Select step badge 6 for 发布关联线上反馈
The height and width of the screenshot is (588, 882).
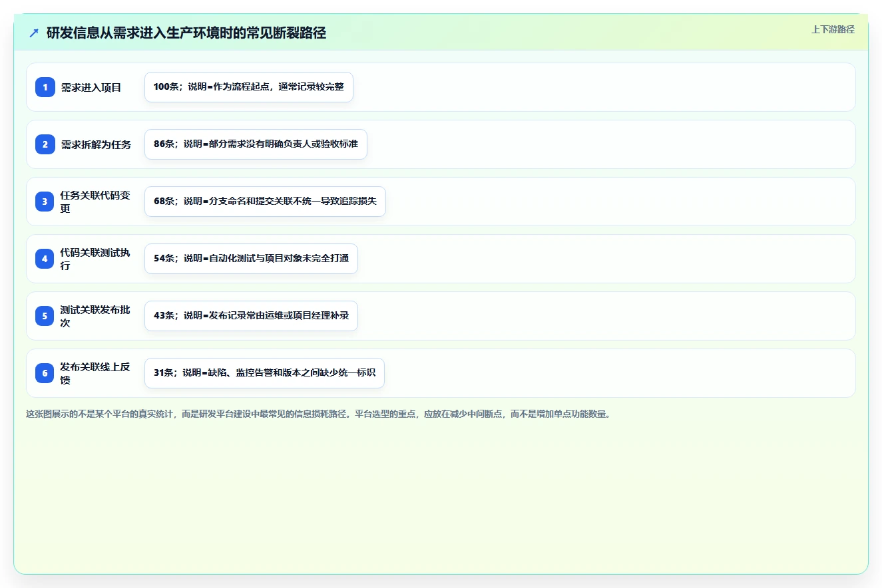tap(45, 373)
